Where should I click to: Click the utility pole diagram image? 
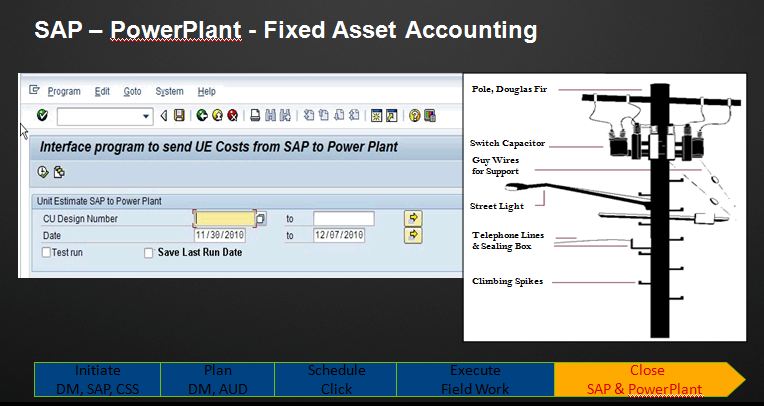[x=605, y=207]
